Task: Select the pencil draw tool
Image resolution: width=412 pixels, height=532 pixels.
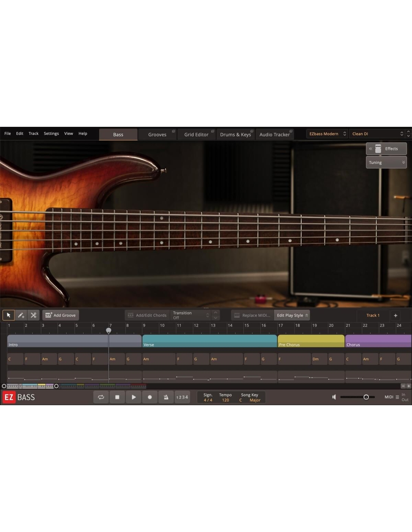Action: [21, 315]
